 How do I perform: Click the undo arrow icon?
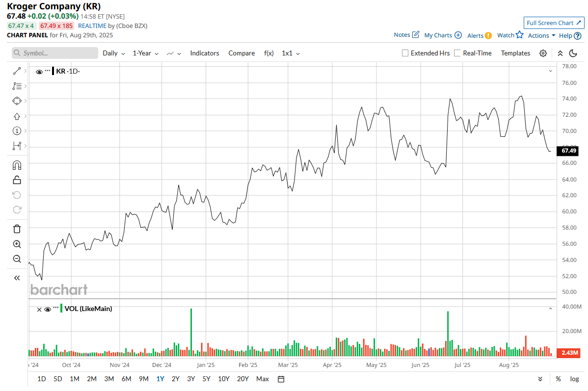[x=17, y=195]
